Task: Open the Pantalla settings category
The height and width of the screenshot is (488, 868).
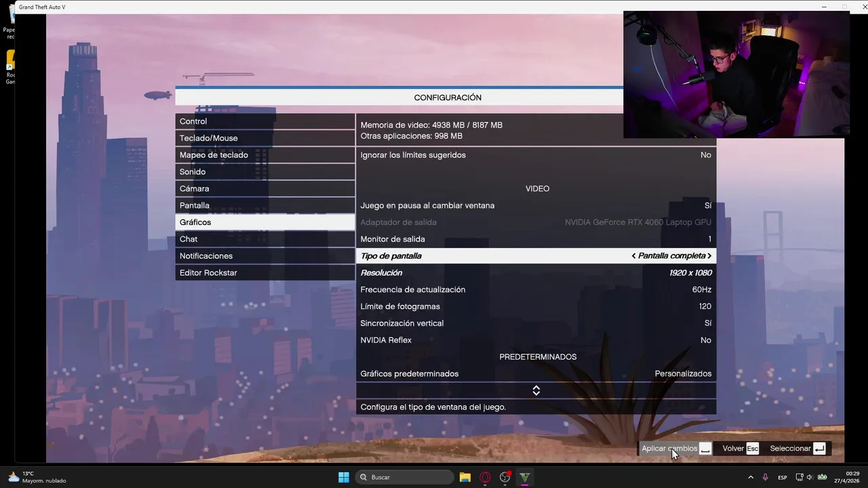Action: [x=264, y=205]
